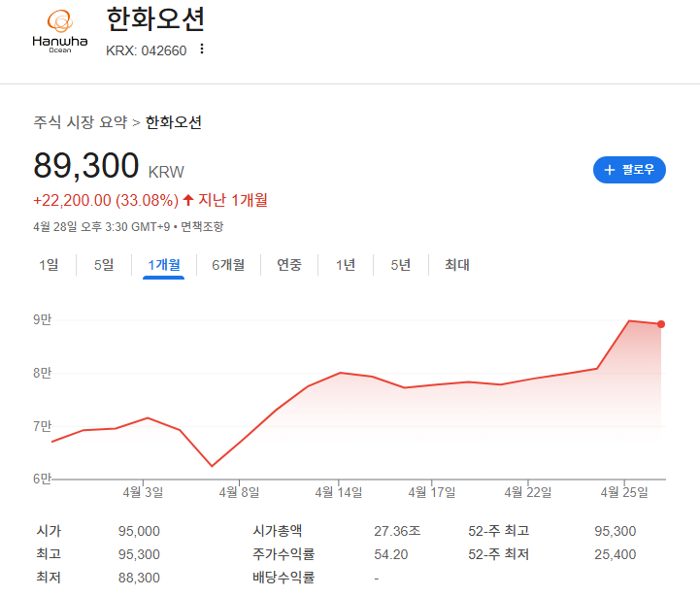Click the 최저 value 88,300

139,578
